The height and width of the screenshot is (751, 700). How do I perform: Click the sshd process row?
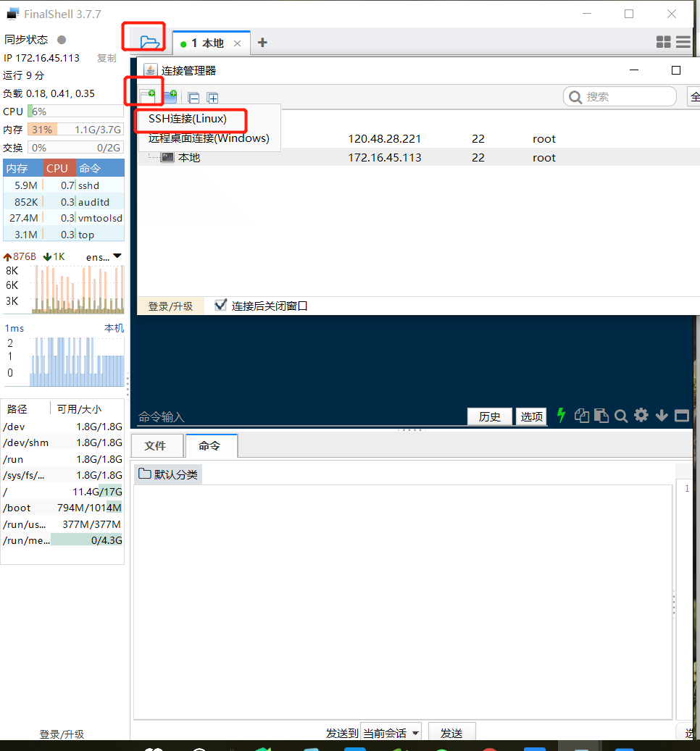coord(64,185)
